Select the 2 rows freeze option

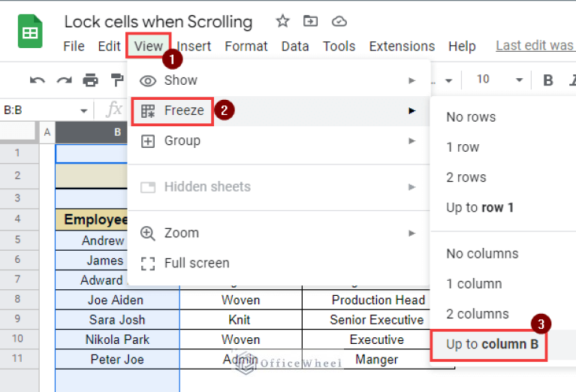click(466, 177)
